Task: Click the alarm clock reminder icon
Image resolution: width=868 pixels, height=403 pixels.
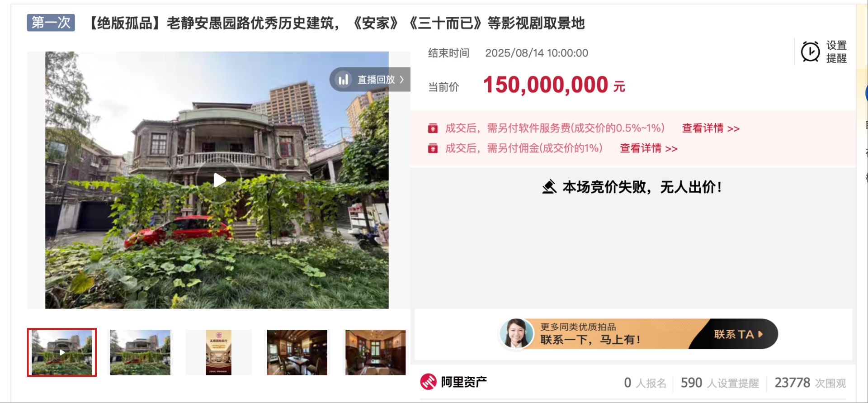Action: (x=810, y=52)
